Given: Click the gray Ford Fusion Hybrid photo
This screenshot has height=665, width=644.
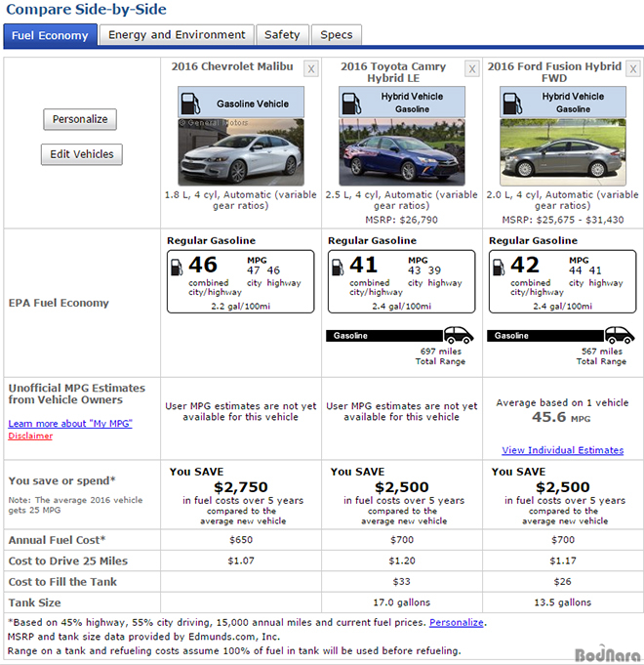Looking at the screenshot, I should click(x=563, y=152).
